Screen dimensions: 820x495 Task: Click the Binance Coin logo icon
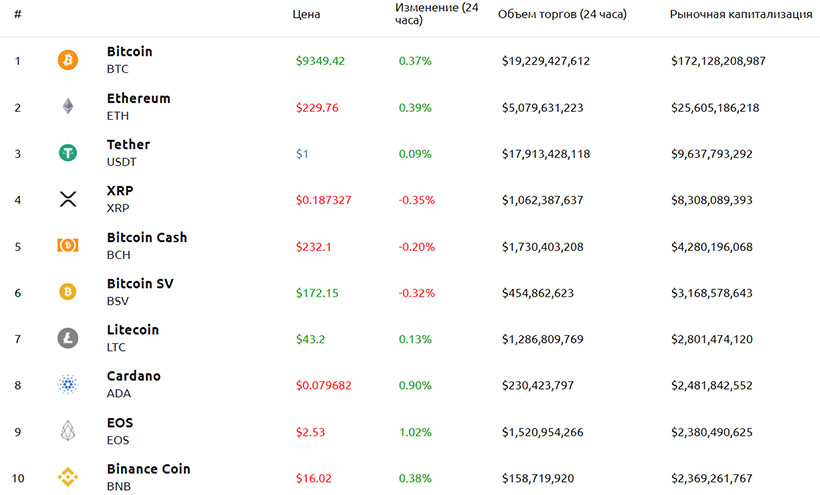pyautogui.click(x=68, y=476)
